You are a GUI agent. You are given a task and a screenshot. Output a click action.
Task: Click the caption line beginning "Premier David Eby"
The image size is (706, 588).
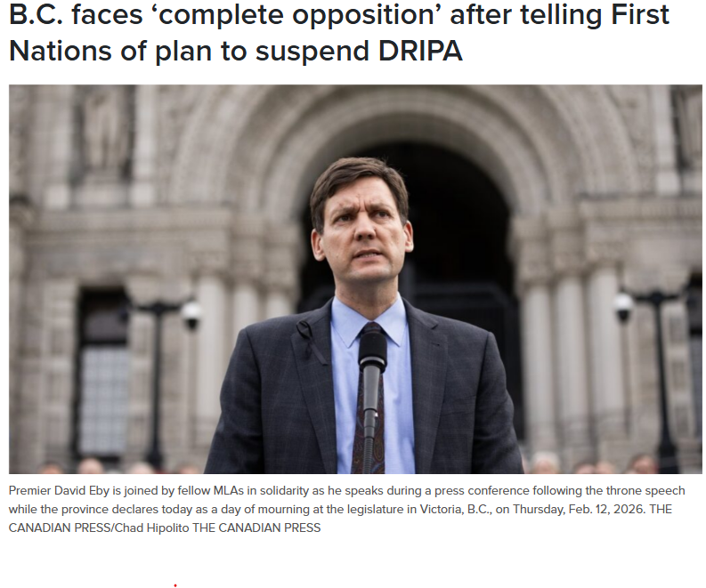point(346,490)
